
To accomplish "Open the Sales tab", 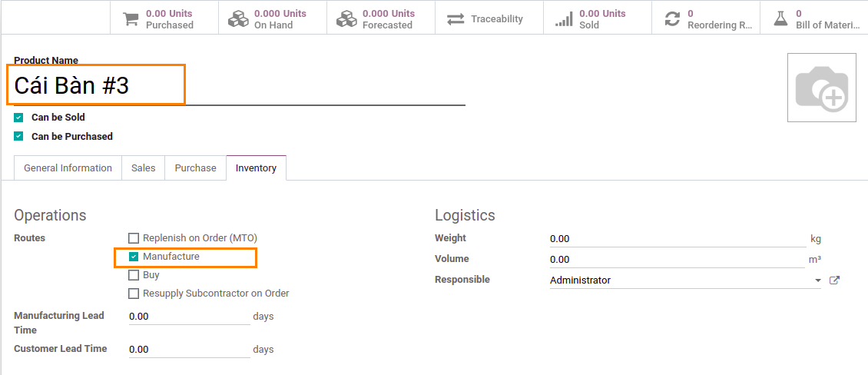I will (x=144, y=168).
